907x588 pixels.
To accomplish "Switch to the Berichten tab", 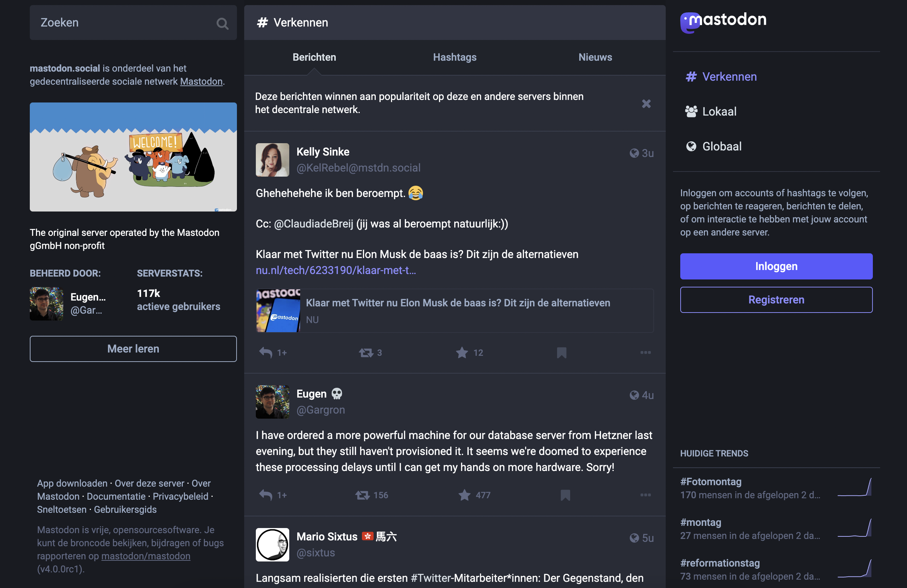I will point(314,57).
